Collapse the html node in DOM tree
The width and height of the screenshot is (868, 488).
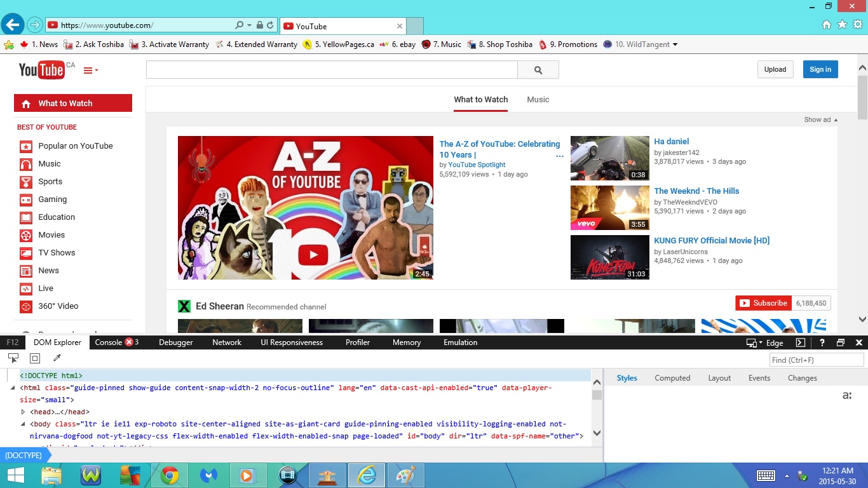point(13,388)
